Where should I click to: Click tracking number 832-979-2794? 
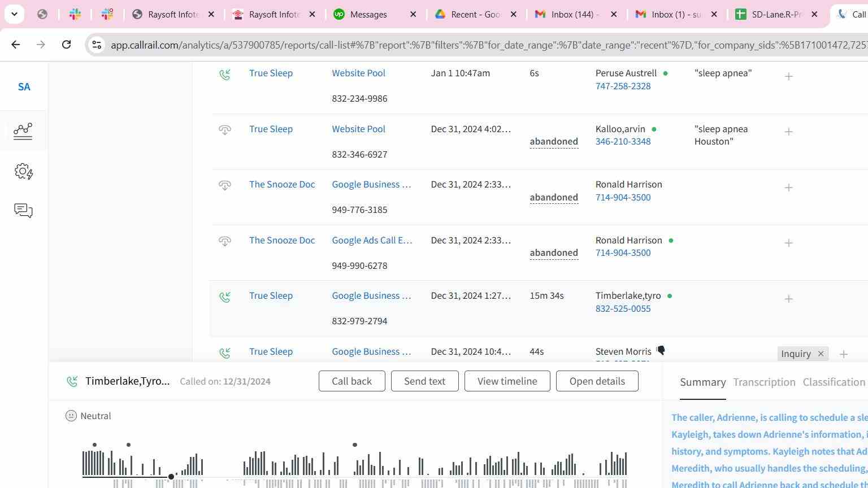(x=359, y=321)
